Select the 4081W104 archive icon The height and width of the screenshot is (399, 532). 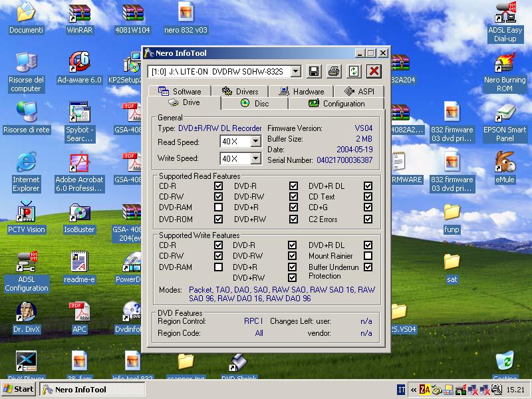coord(132,18)
